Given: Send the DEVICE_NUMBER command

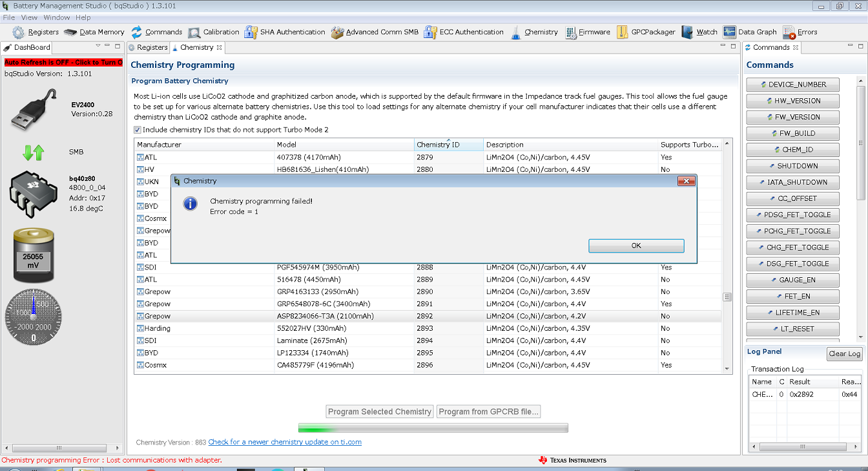Looking at the screenshot, I should (x=792, y=85).
